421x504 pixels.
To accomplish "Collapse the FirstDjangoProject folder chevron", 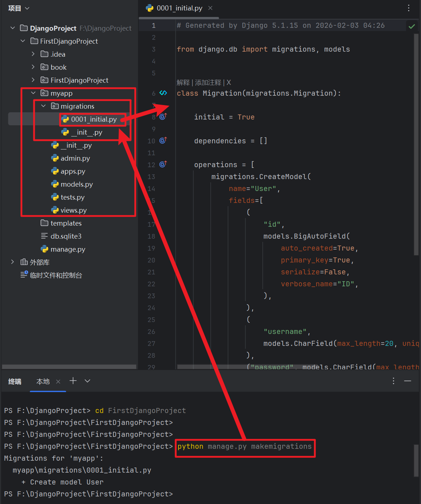I will click(x=23, y=41).
